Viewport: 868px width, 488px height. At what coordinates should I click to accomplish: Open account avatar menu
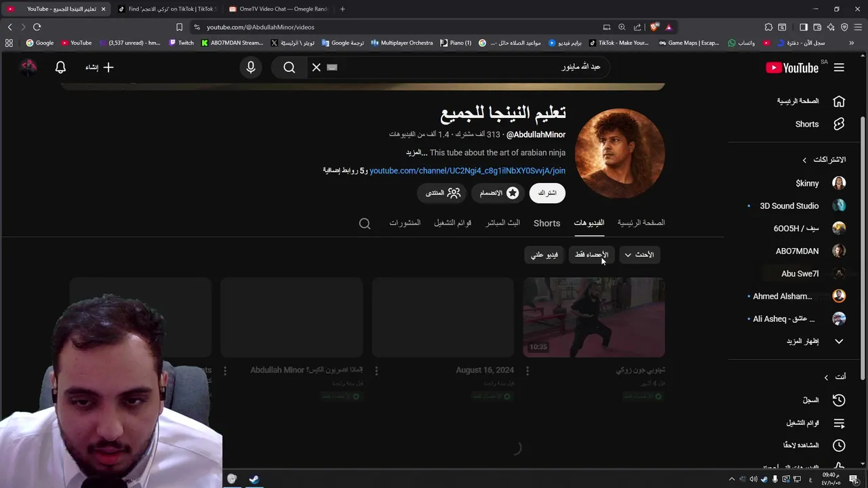28,67
